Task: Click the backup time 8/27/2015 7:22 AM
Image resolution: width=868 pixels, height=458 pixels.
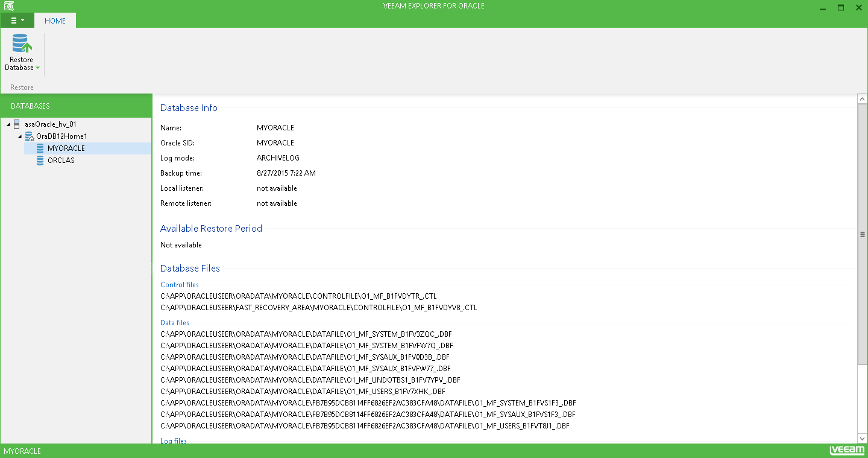Action: (x=286, y=173)
